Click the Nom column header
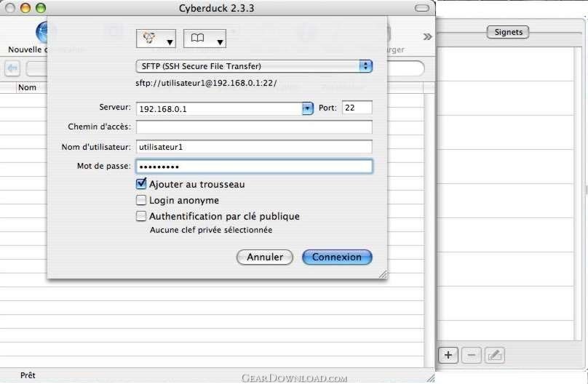This screenshot has width=588, height=384. click(x=28, y=88)
